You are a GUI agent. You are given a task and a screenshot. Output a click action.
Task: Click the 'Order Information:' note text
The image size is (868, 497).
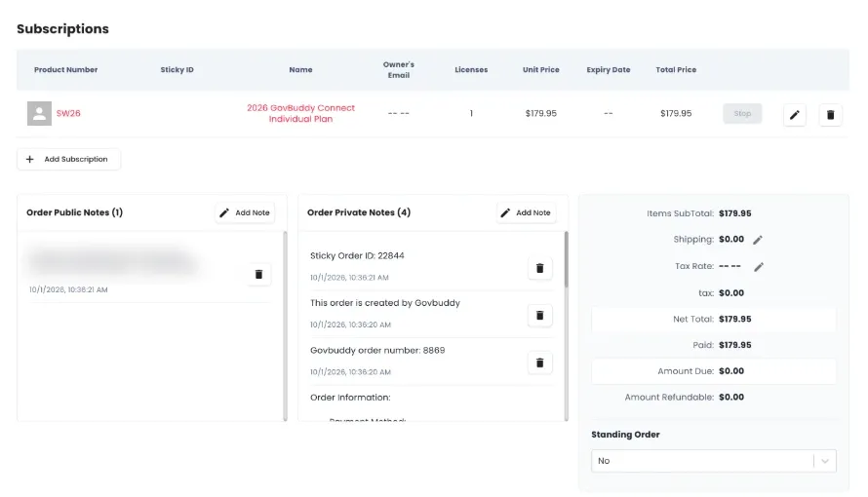(x=350, y=398)
